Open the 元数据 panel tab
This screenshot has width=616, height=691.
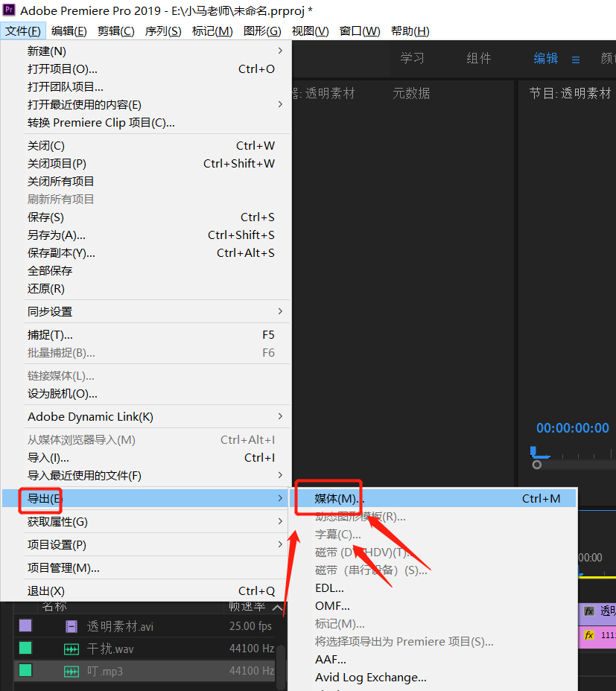[411, 93]
